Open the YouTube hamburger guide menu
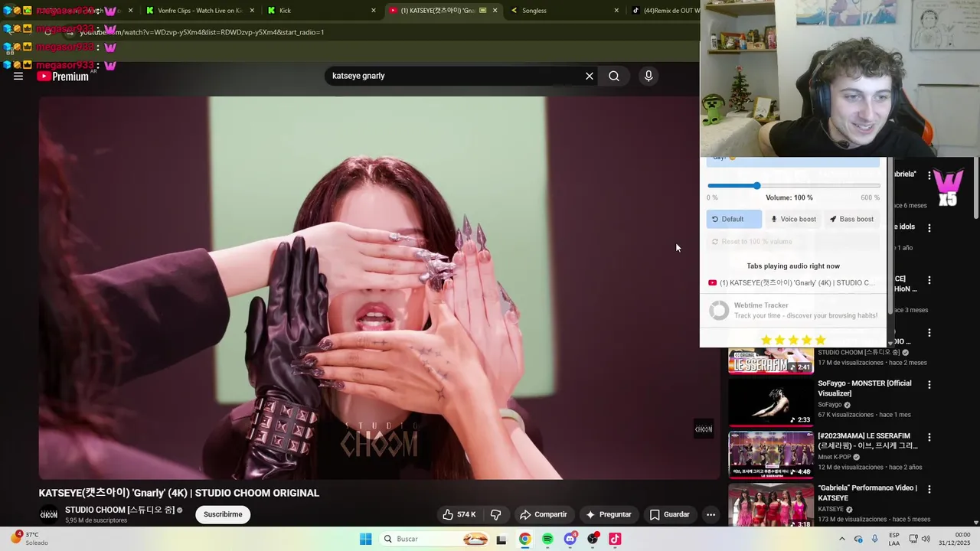The image size is (980, 551). 18,76
